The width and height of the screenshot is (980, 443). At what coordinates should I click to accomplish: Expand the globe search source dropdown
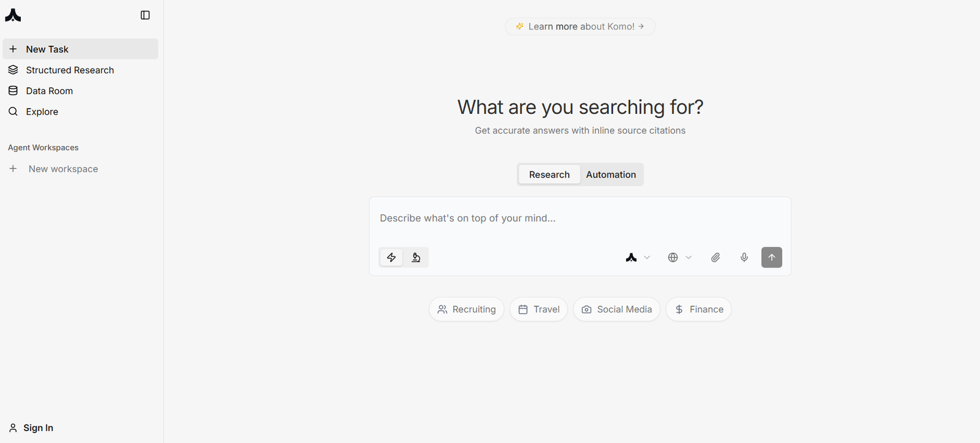679,258
